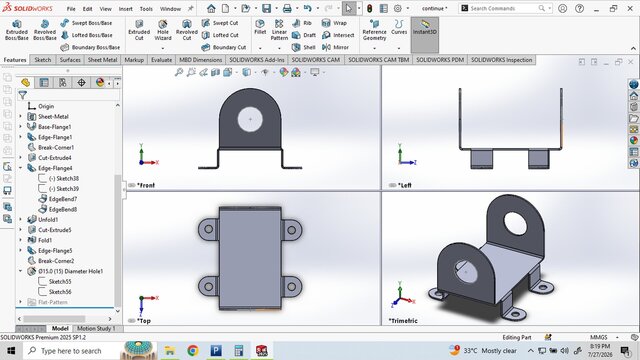Image resolution: width=640 pixels, height=360 pixels.
Task: Click the Boundary Boss/Base tool
Action: [x=90, y=47]
